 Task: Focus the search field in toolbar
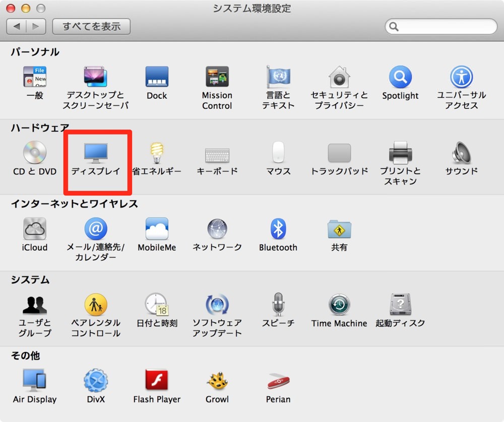[x=441, y=26]
